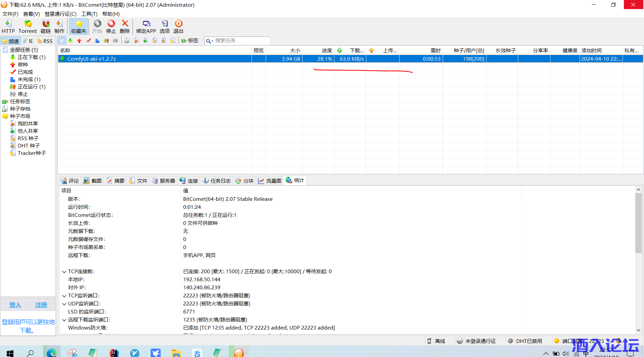The image size is (644, 357).
Task: Click the 绑定APP toolbar icon
Action: pos(146,26)
